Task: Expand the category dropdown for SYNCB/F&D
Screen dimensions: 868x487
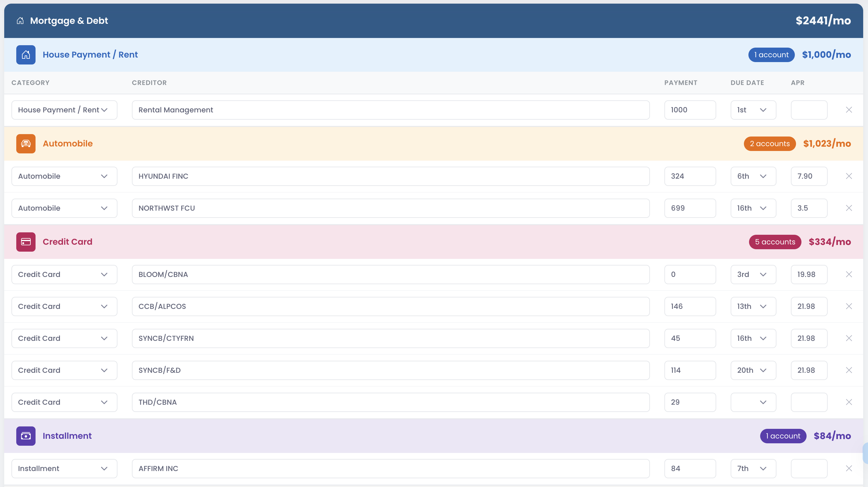Action: point(64,370)
